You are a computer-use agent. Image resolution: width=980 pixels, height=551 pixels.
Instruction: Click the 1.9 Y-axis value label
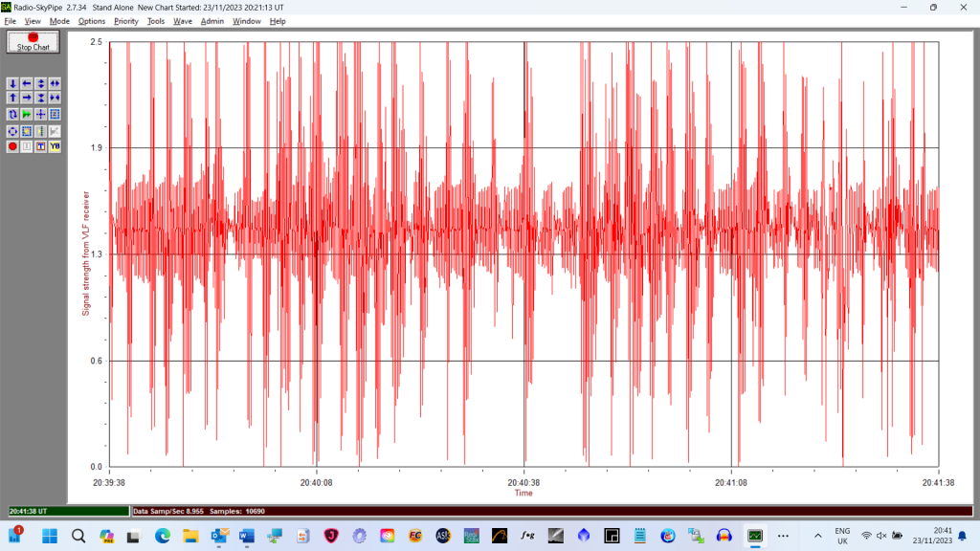tap(97, 148)
